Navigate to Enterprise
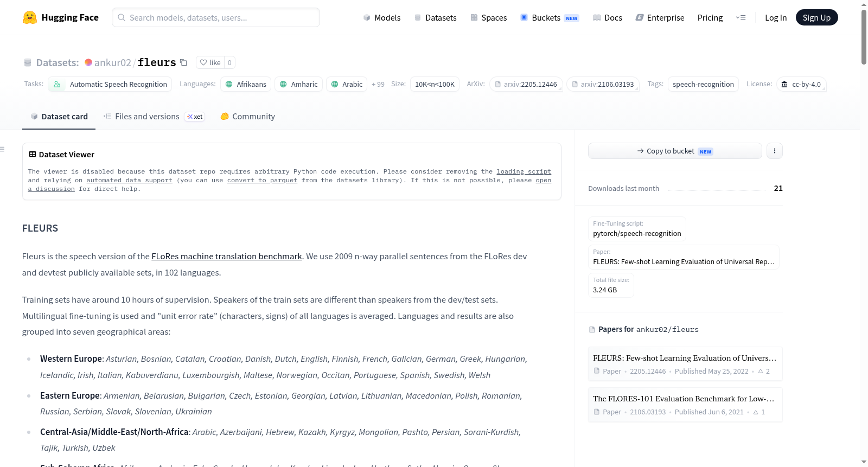868x467 pixels. (x=660, y=17)
